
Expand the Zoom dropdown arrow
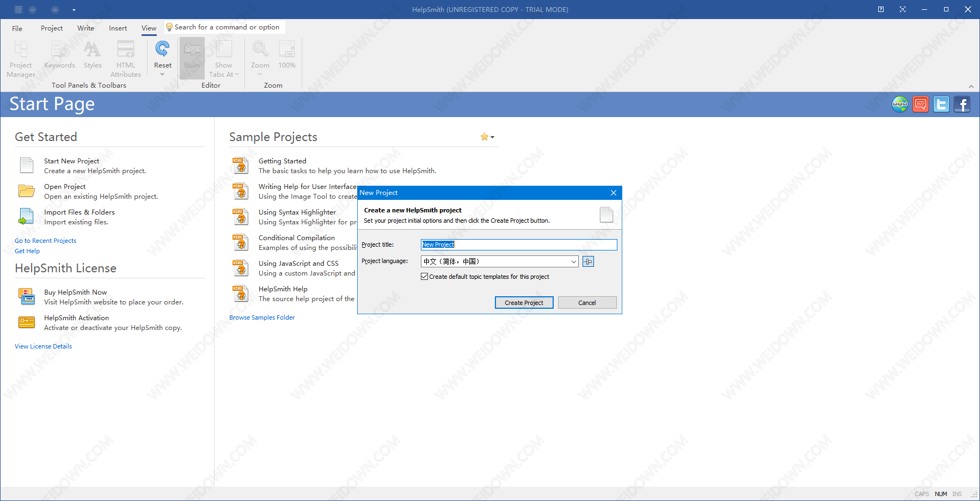[260, 74]
